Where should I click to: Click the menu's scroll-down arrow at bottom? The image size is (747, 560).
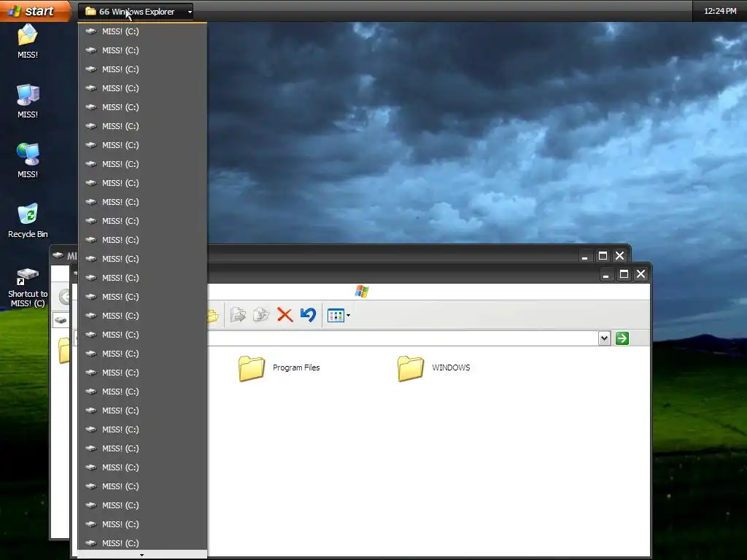(142, 555)
